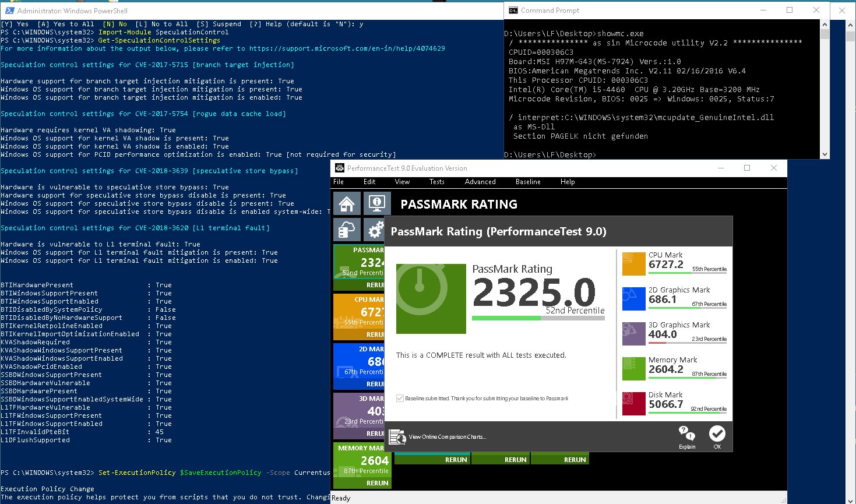Click the orange CPU Mark icon
856x504 pixels.
(634, 264)
